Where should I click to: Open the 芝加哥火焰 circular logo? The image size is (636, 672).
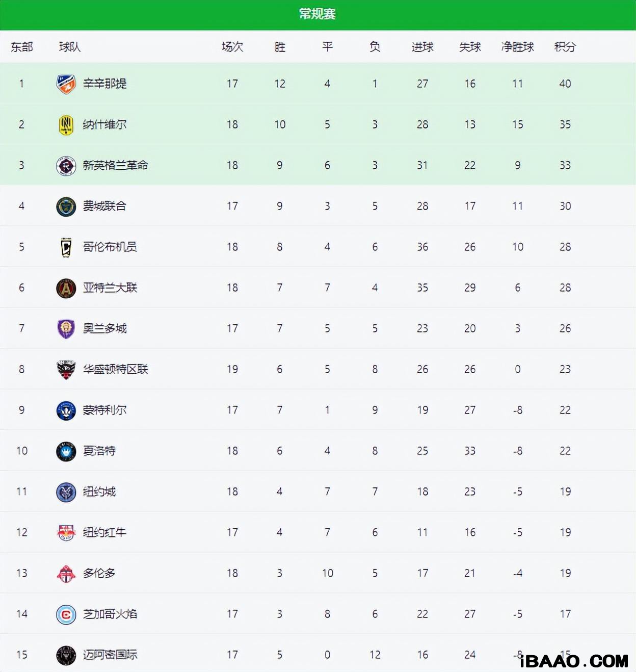[66, 614]
